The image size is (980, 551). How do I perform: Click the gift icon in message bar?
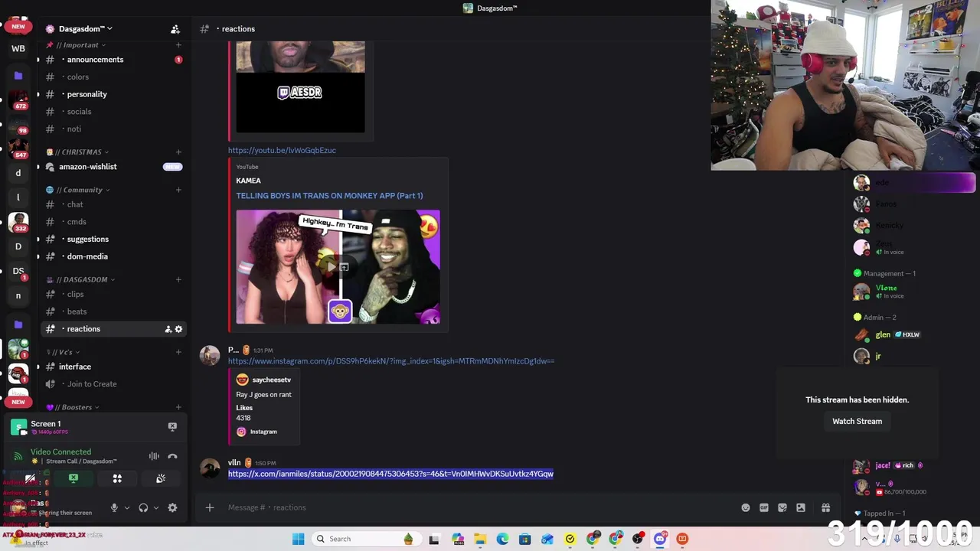pyautogui.click(x=825, y=507)
